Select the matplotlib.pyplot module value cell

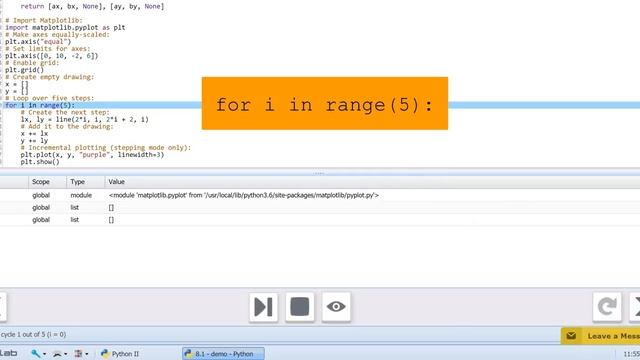[x=244, y=195]
